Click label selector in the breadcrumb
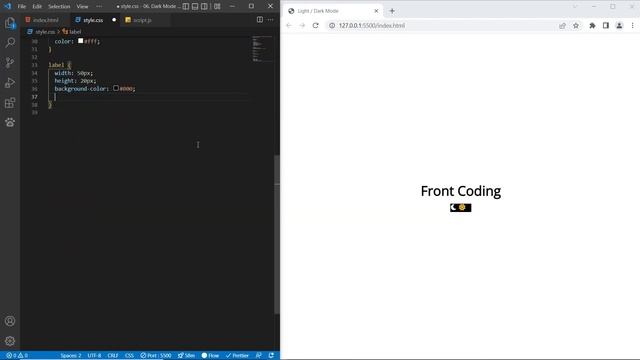 (75, 31)
